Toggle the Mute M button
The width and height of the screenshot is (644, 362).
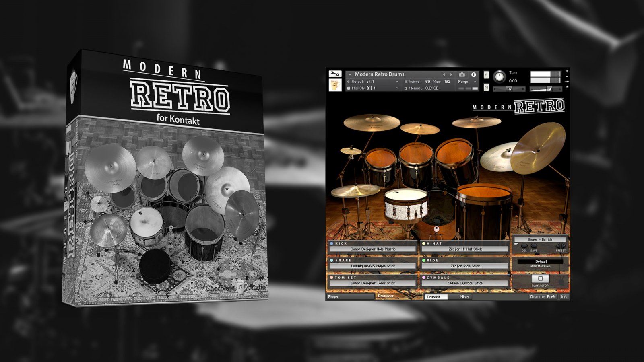(x=486, y=87)
